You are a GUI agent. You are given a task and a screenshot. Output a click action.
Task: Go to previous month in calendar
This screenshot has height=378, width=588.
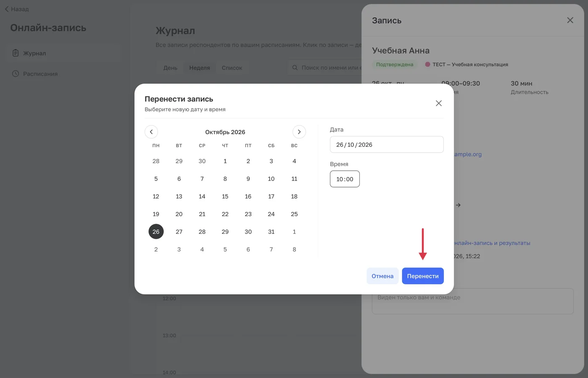[x=151, y=132]
